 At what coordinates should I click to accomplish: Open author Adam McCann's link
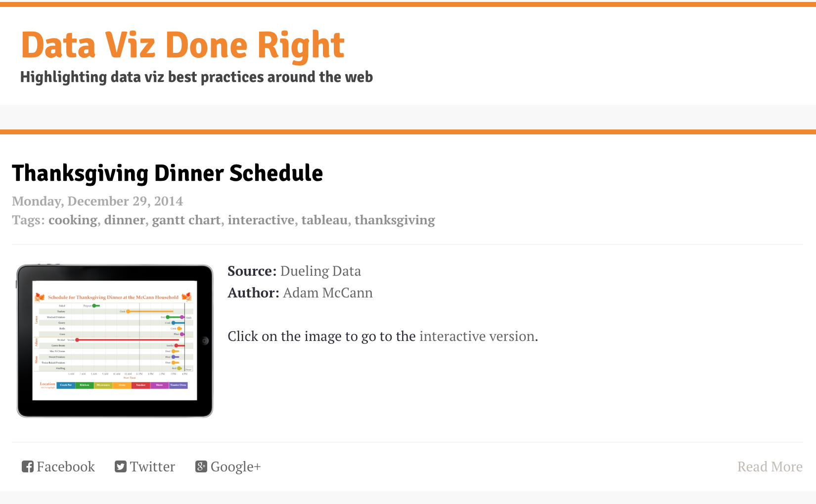click(x=327, y=293)
